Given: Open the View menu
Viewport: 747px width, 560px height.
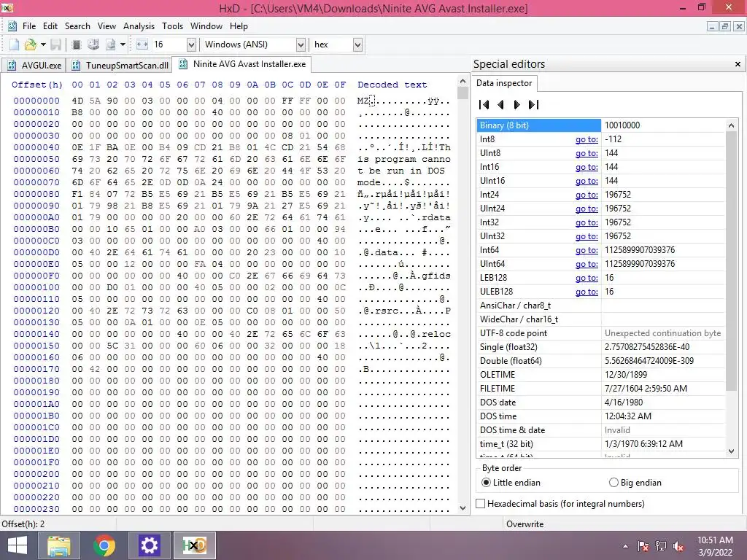Looking at the screenshot, I should click(x=107, y=26).
